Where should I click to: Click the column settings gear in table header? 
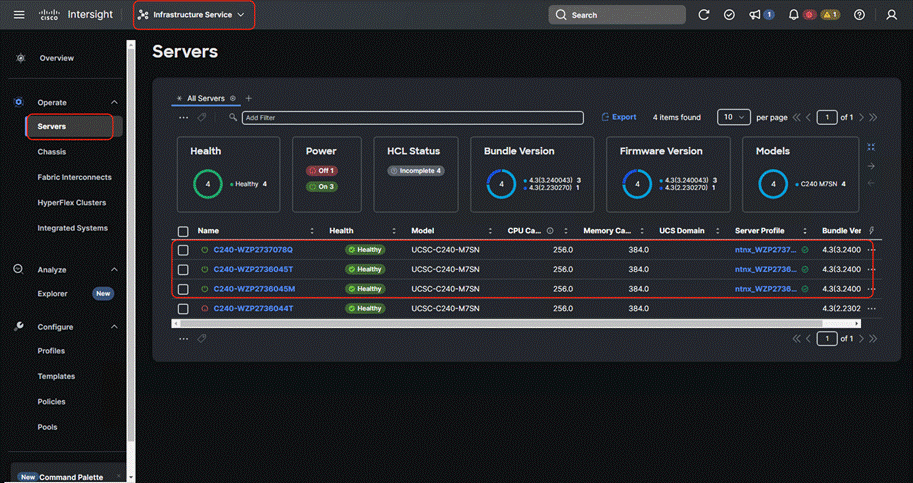pyautogui.click(x=872, y=230)
